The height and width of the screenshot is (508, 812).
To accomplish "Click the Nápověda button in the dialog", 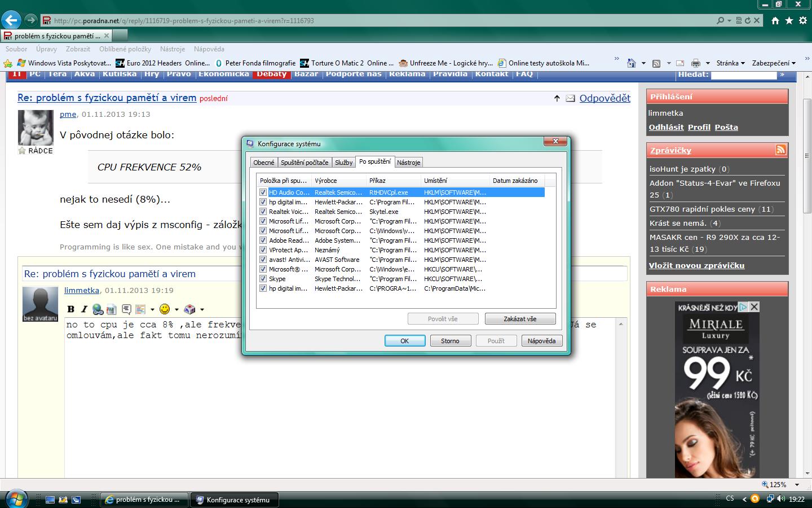I will (542, 341).
